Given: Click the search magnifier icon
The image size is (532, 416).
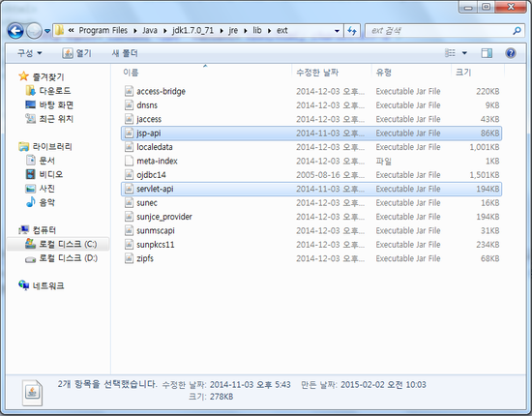Looking at the screenshot, I should tap(517, 31).
